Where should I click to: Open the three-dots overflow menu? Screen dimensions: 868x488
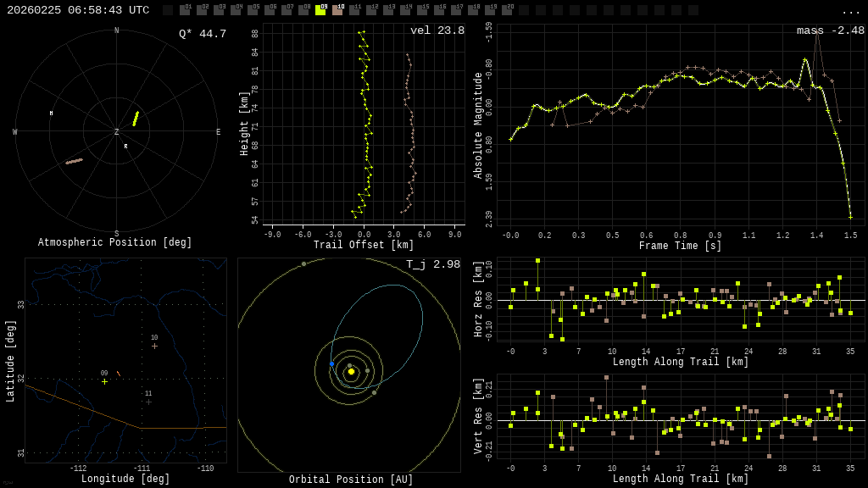tap(850, 11)
